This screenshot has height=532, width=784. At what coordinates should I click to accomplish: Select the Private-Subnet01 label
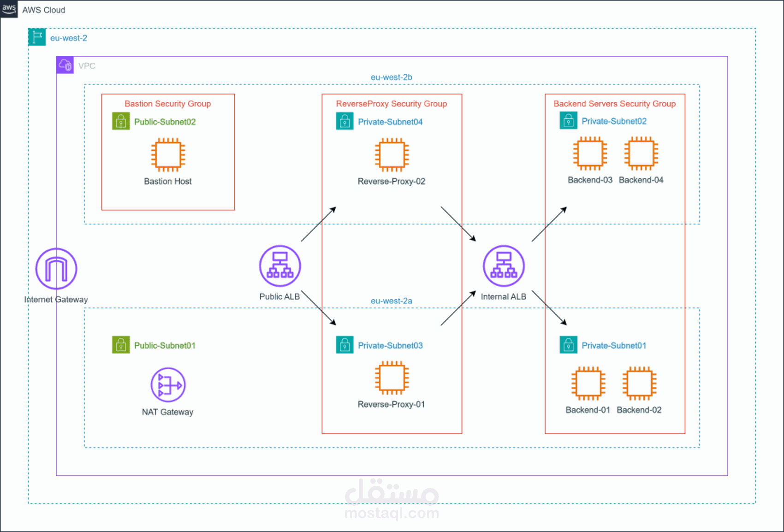614,345
